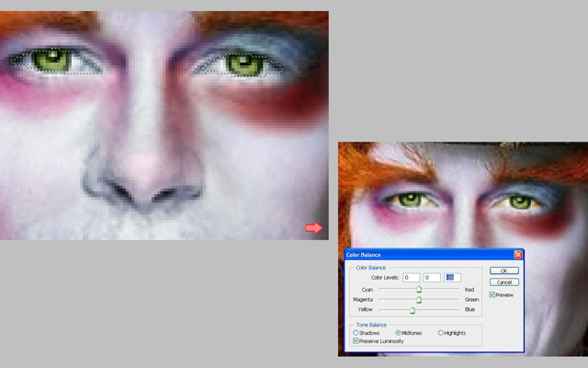Image resolution: width=588 pixels, height=368 pixels.
Task: Click the Cyan-Red slider handle
Action: click(x=419, y=290)
